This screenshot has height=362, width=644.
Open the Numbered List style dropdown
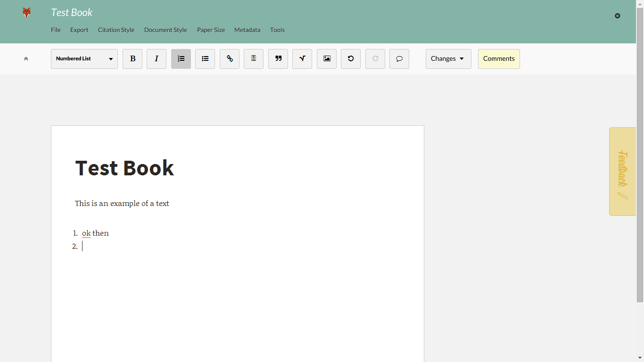(84, 59)
